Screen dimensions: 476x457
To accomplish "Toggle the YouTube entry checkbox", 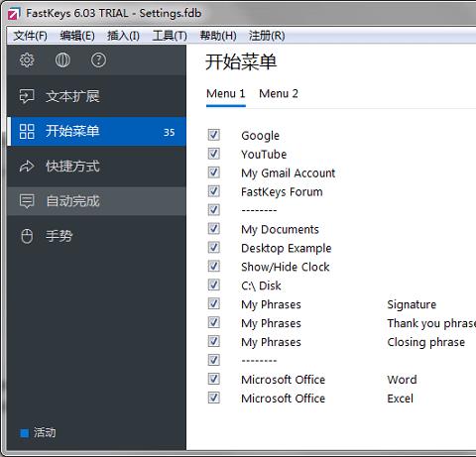I will click(214, 154).
